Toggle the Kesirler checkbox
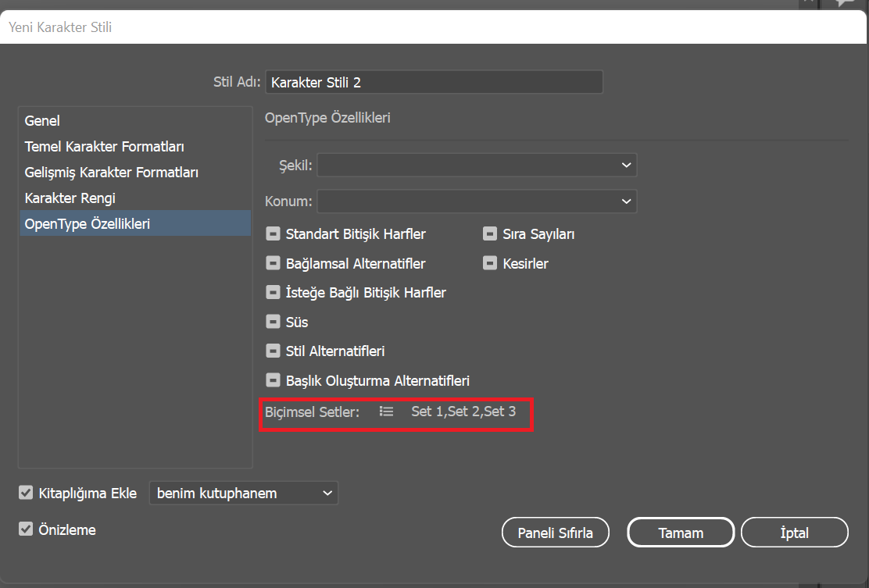The width and height of the screenshot is (869, 588). pos(490,263)
